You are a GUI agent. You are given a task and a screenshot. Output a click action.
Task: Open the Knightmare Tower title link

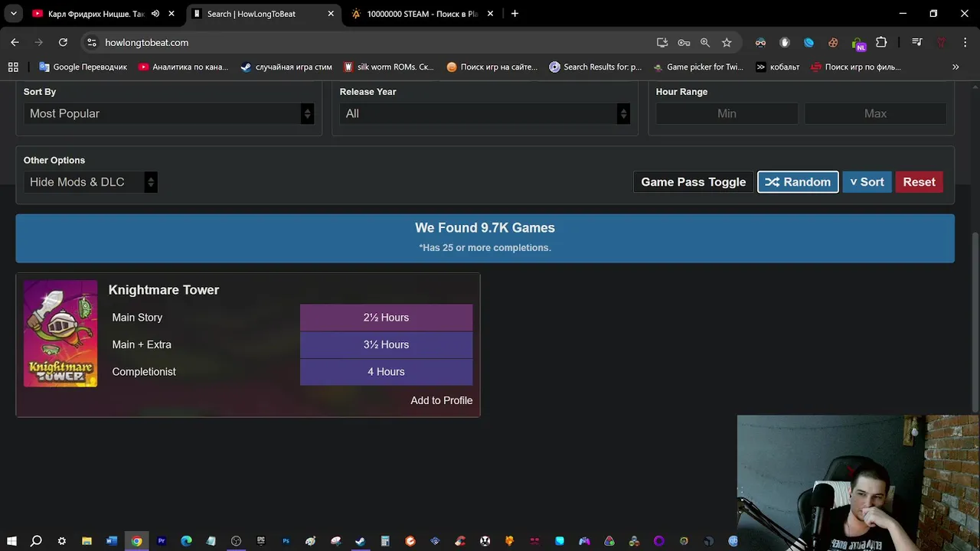(x=164, y=290)
